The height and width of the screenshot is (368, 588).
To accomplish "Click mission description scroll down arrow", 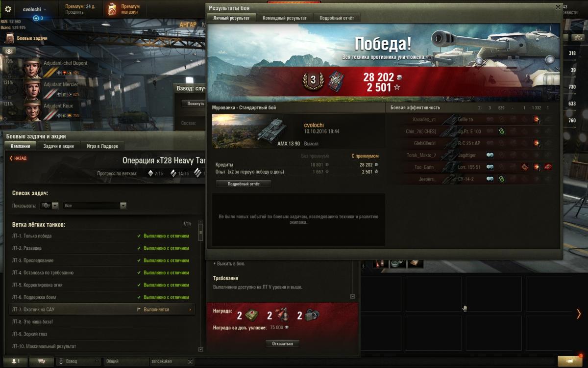I will (352, 296).
